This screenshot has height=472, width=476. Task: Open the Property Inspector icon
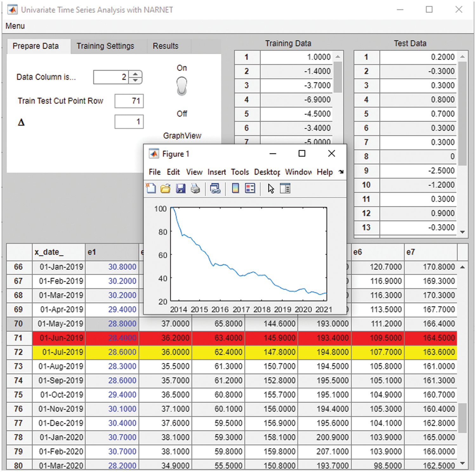tap(285, 188)
